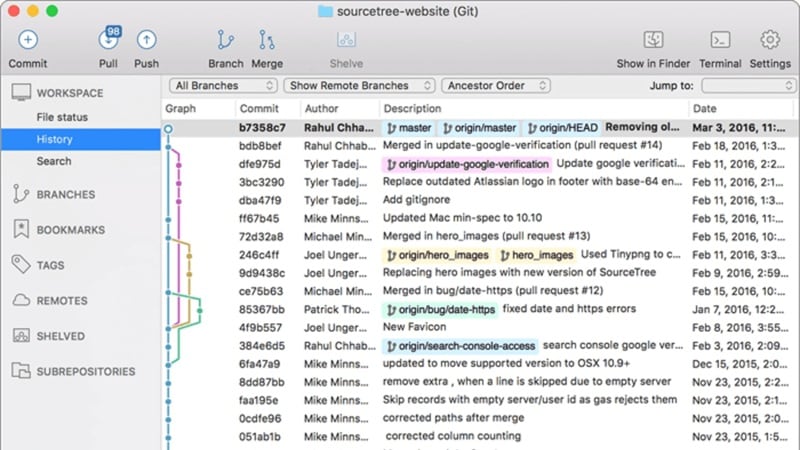Select the master branch tag
The height and width of the screenshot is (450, 800).
click(x=409, y=128)
